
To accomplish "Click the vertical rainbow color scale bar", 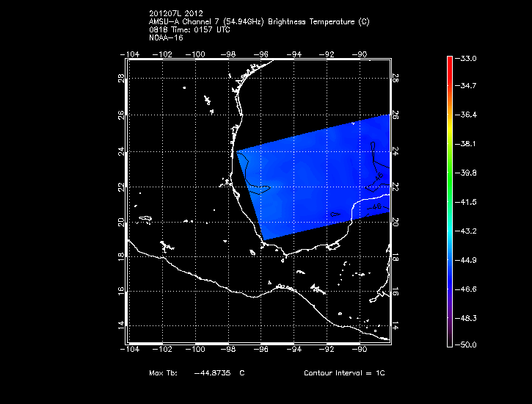I will coord(450,201).
